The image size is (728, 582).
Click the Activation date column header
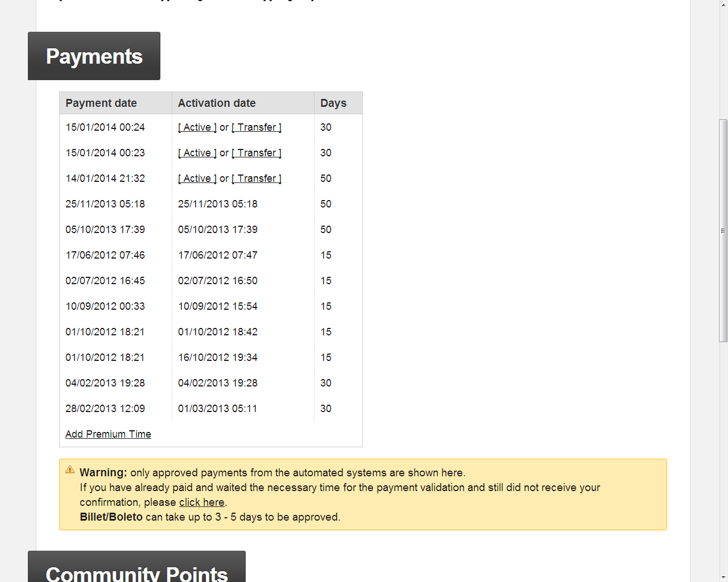217,103
